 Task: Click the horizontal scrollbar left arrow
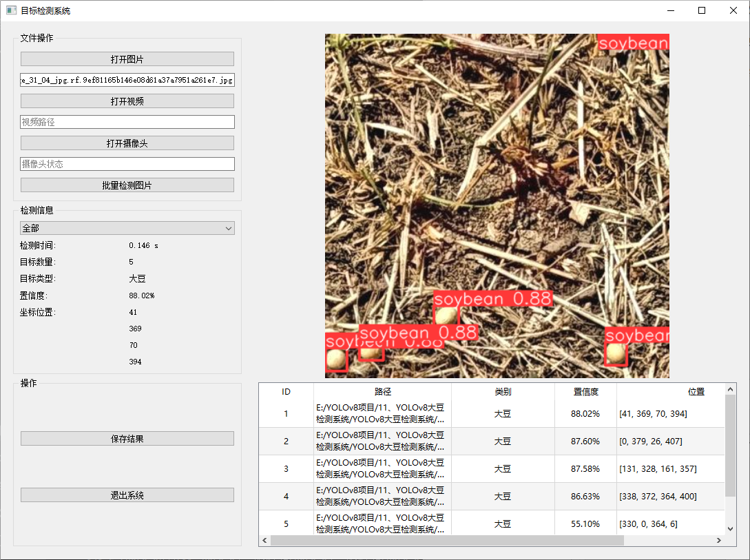coord(265,541)
